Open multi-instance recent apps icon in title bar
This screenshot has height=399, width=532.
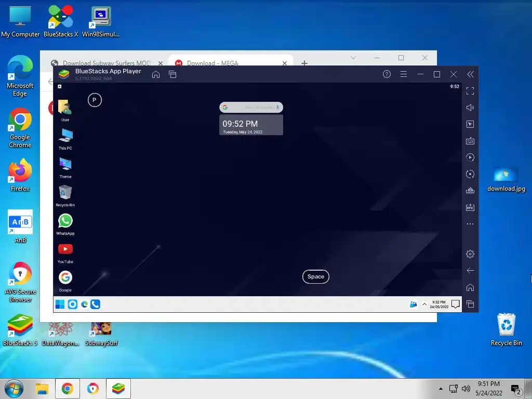pos(172,74)
